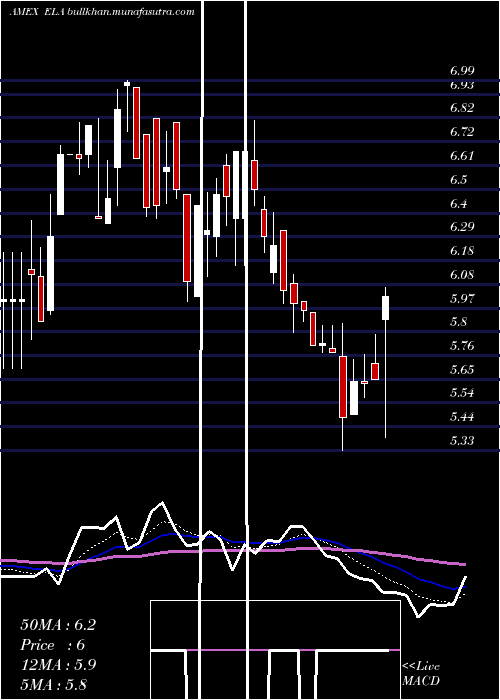This screenshot has width=500, height=700.
Task: Click the 5.8 price axis label
Action: pos(458,322)
